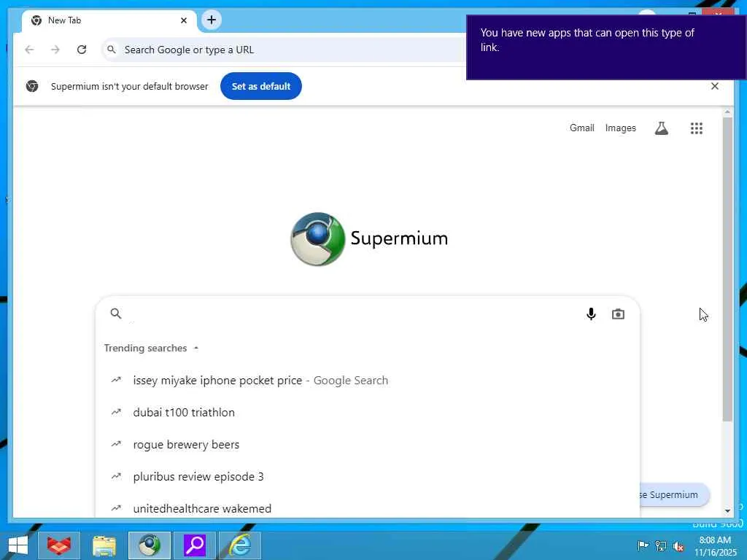
Task: Open the Google apps grid
Action: (697, 128)
